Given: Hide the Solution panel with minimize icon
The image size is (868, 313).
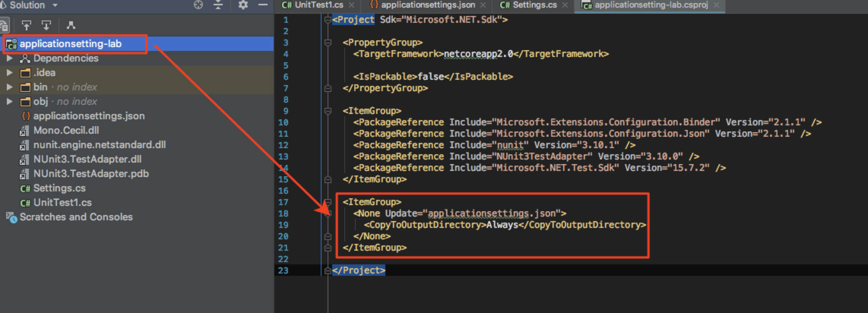Looking at the screenshot, I should 263,5.
